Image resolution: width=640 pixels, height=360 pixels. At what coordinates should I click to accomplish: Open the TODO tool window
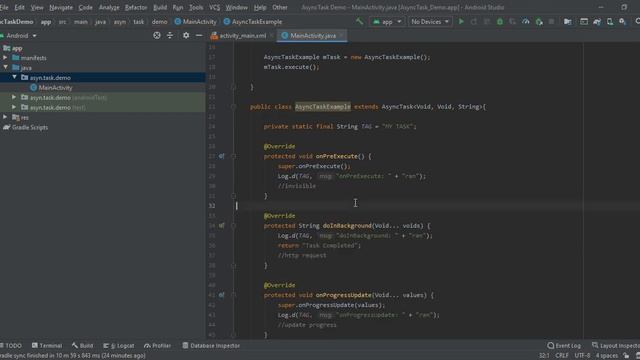pos(11,346)
